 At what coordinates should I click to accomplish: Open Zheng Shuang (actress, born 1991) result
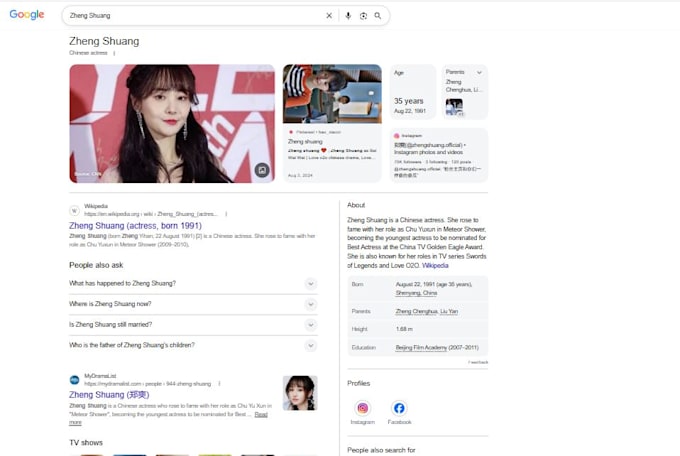click(x=135, y=226)
